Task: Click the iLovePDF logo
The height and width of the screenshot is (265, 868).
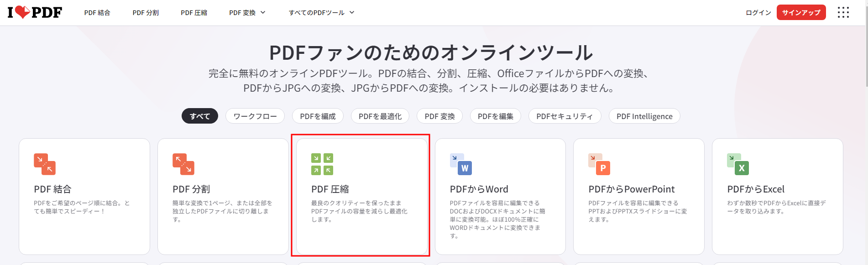Action: pyautogui.click(x=35, y=12)
